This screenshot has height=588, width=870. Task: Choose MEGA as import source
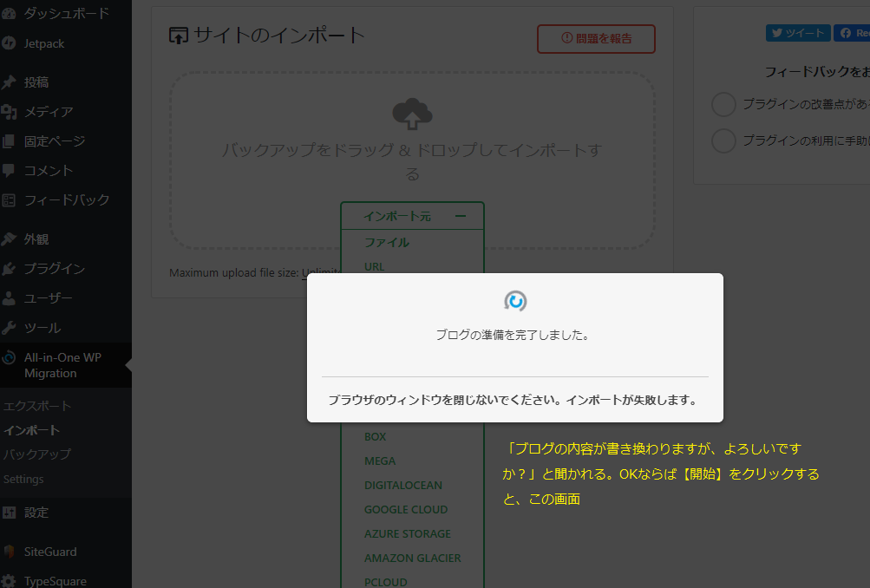click(x=380, y=461)
